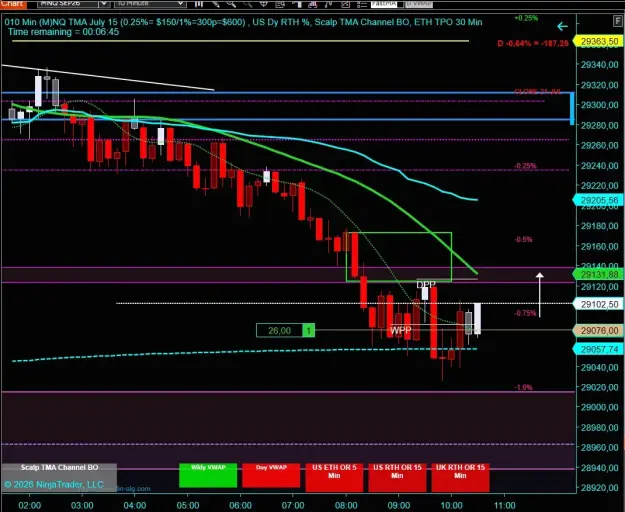Click the cyan 29205,56 price marker
Viewport: 625px width, 512px height.
click(599, 200)
